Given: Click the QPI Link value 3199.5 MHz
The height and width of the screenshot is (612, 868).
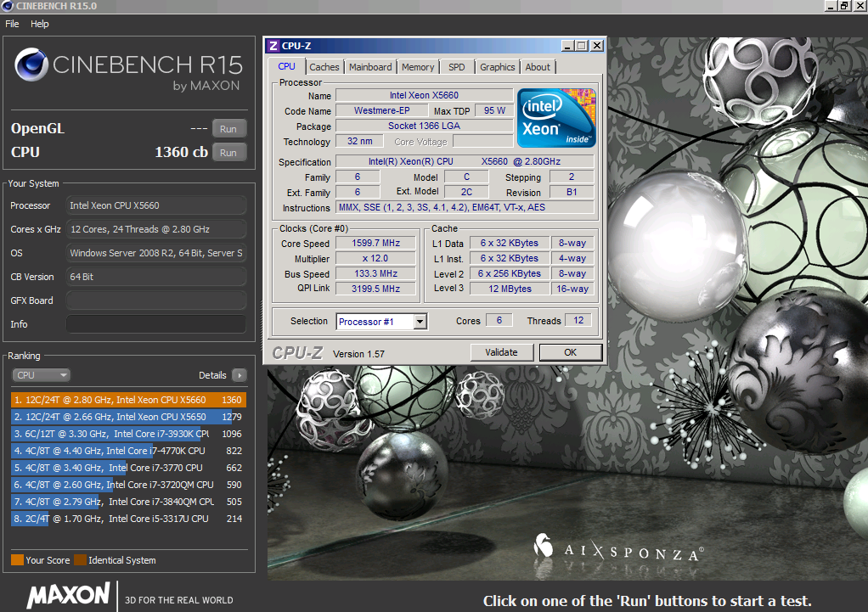Looking at the screenshot, I should pyautogui.click(x=376, y=289).
